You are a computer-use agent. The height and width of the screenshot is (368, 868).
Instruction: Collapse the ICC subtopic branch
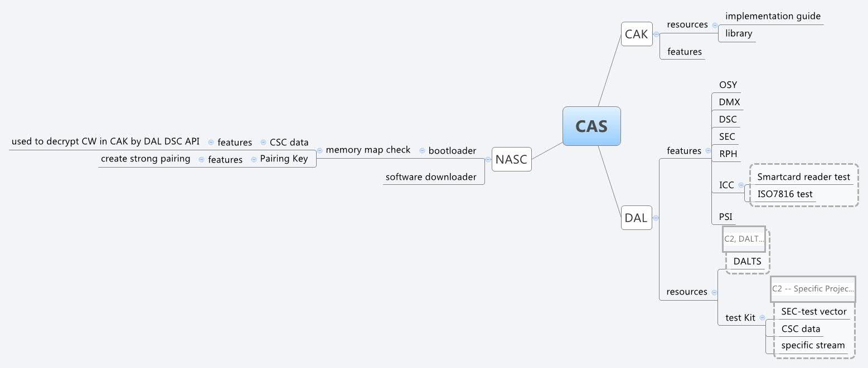coord(741,185)
